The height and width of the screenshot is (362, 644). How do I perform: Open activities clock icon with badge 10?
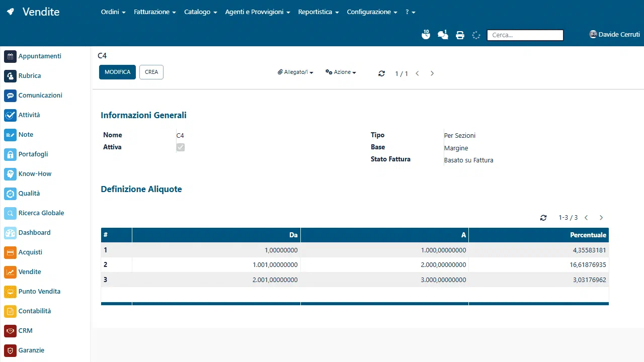pyautogui.click(x=426, y=35)
